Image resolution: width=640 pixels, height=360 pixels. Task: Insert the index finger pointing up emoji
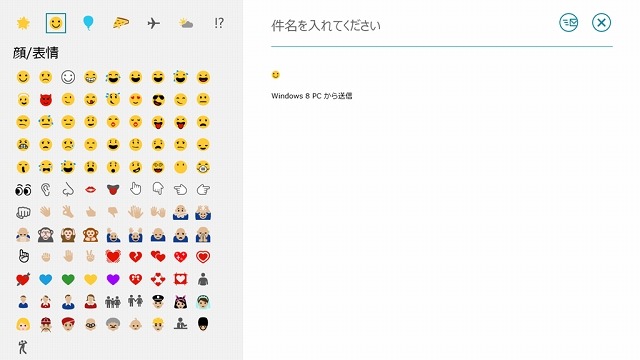click(23, 256)
